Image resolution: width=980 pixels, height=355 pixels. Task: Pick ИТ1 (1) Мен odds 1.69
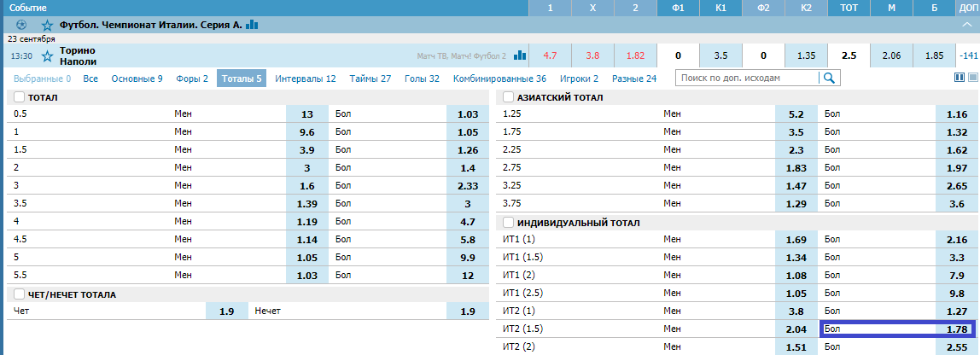796,240
